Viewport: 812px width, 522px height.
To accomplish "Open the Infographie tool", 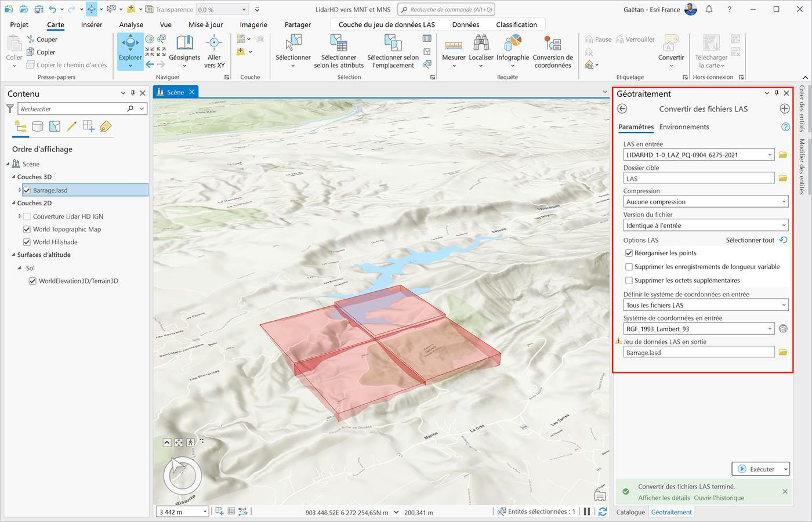I will [x=513, y=51].
